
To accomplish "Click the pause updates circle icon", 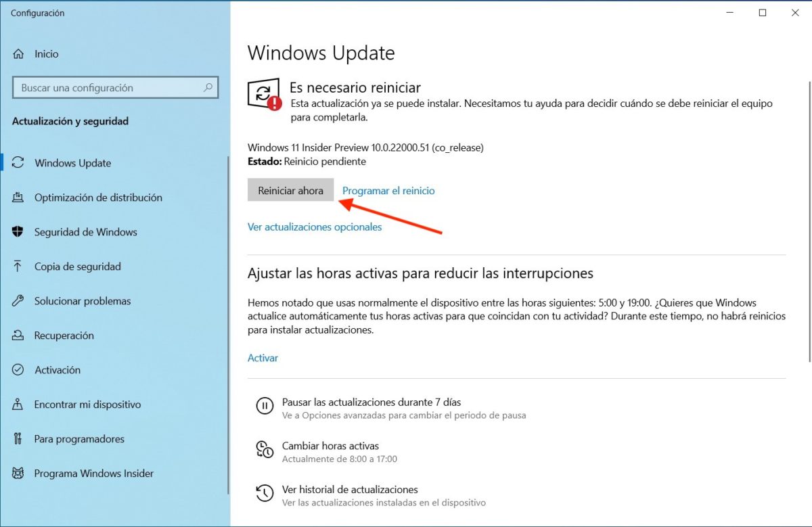I will 264,406.
